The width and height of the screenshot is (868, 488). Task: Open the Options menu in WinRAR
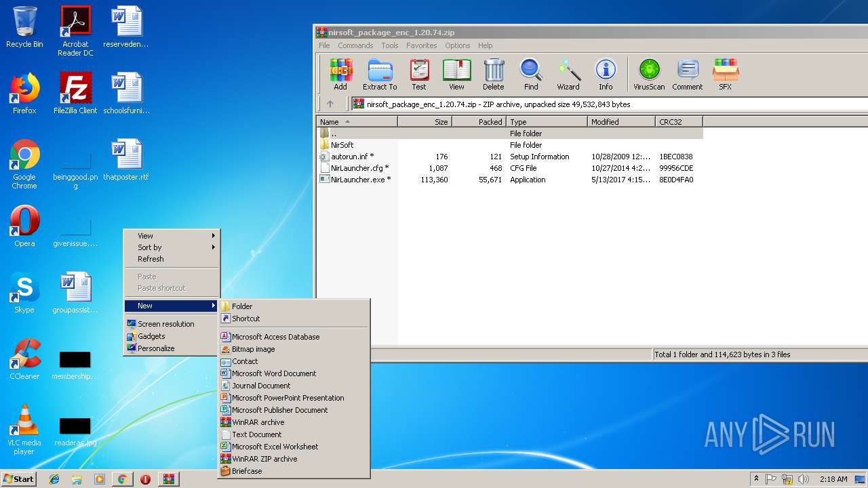[x=458, y=45]
